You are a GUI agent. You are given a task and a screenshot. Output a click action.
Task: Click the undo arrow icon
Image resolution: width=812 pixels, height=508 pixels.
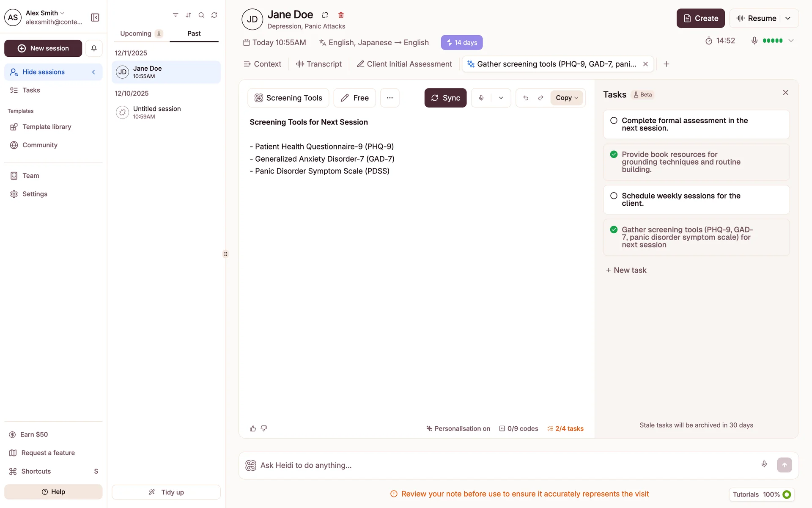(x=526, y=98)
